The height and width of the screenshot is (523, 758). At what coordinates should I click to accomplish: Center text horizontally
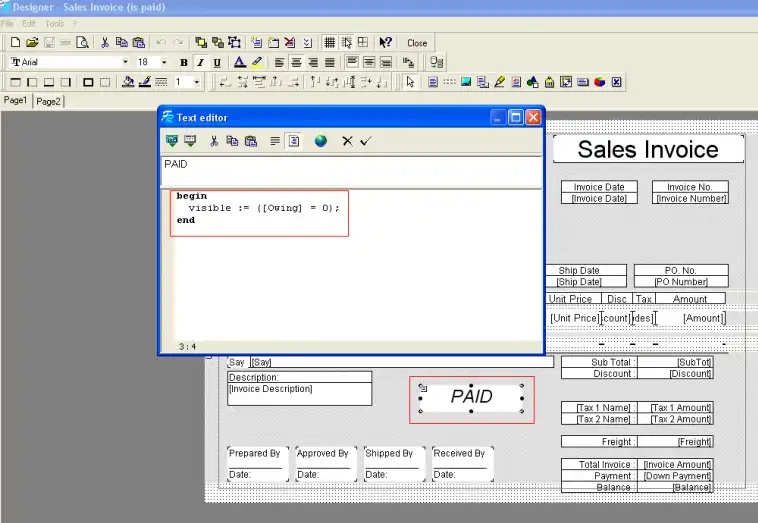point(296,62)
